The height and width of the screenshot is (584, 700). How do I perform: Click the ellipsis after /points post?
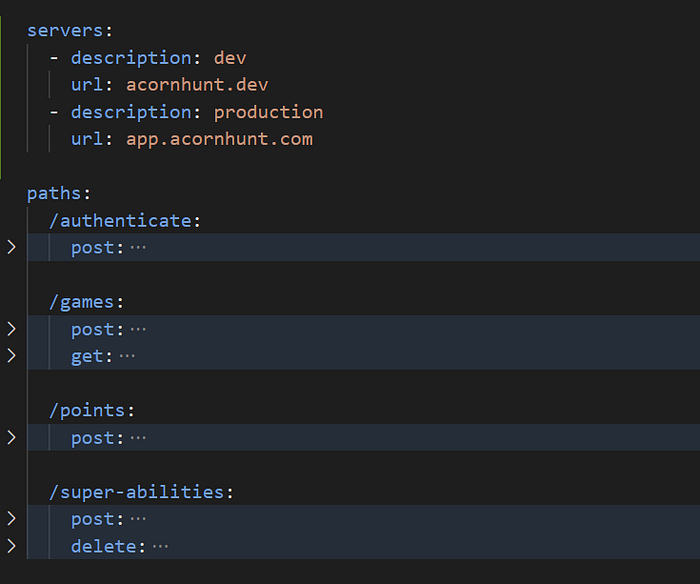[x=138, y=438]
